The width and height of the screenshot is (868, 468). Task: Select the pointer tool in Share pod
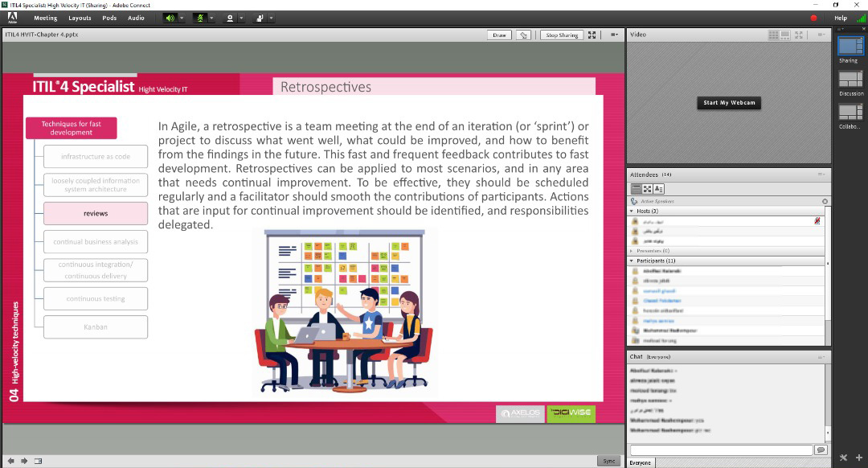524,35
